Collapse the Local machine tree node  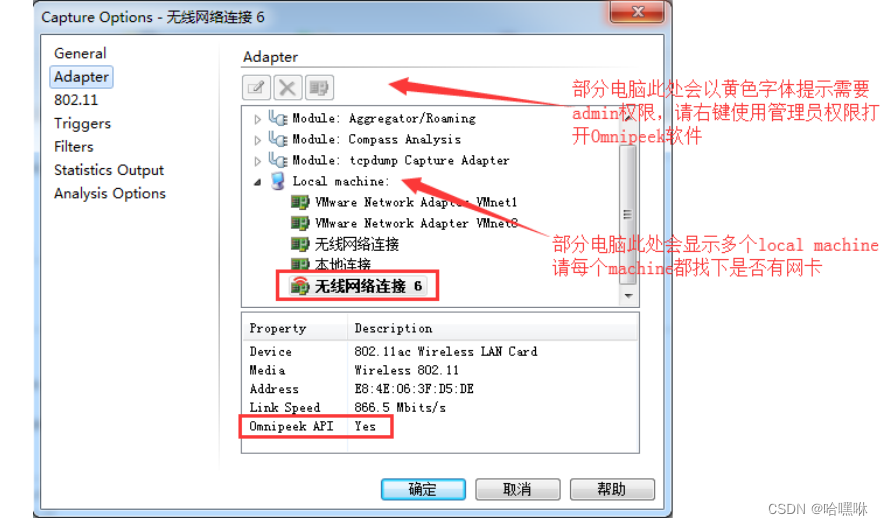[x=257, y=182]
